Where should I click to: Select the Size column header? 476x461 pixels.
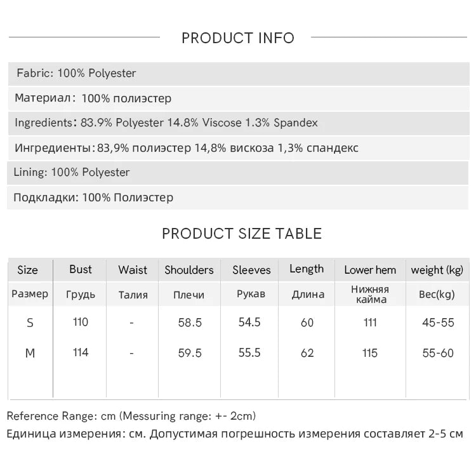point(28,270)
